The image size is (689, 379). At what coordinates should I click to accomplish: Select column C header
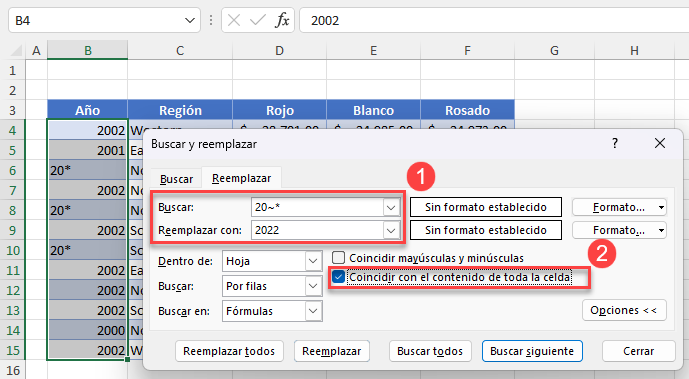pyautogui.click(x=180, y=51)
